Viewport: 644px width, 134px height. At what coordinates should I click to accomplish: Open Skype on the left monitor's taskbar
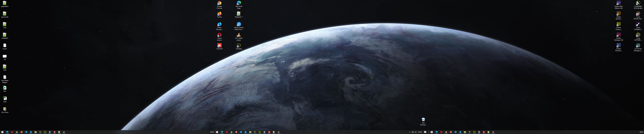pos(31,132)
